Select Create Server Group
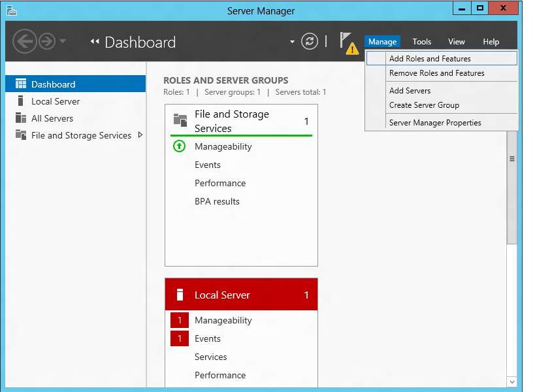This screenshot has height=392, width=535. (442, 105)
